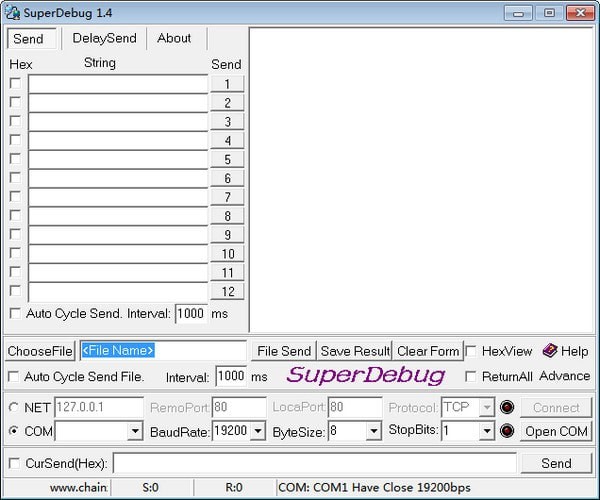
Task: Click the Save Result button
Action: [x=355, y=351]
